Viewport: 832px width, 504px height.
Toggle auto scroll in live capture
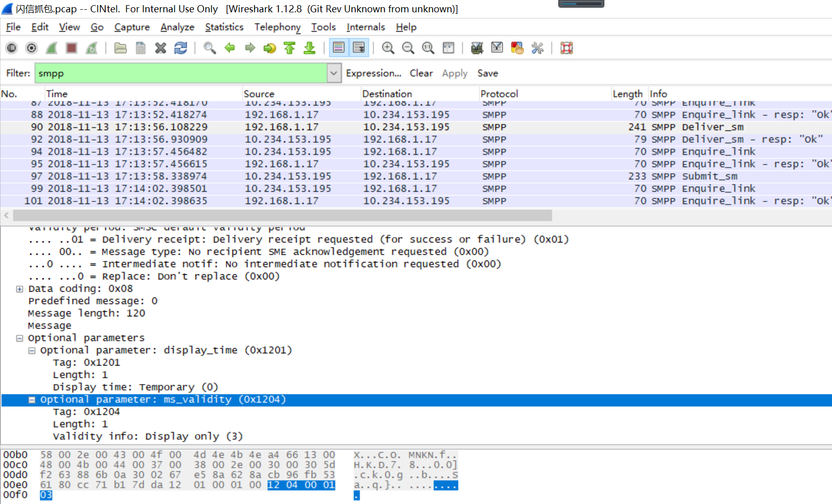359,48
